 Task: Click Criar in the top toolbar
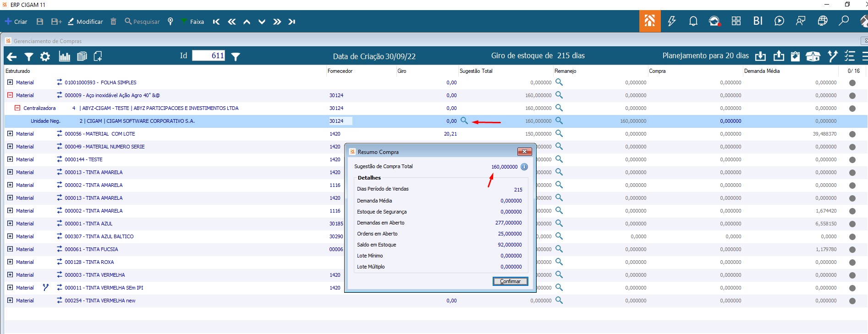point(16,22)
